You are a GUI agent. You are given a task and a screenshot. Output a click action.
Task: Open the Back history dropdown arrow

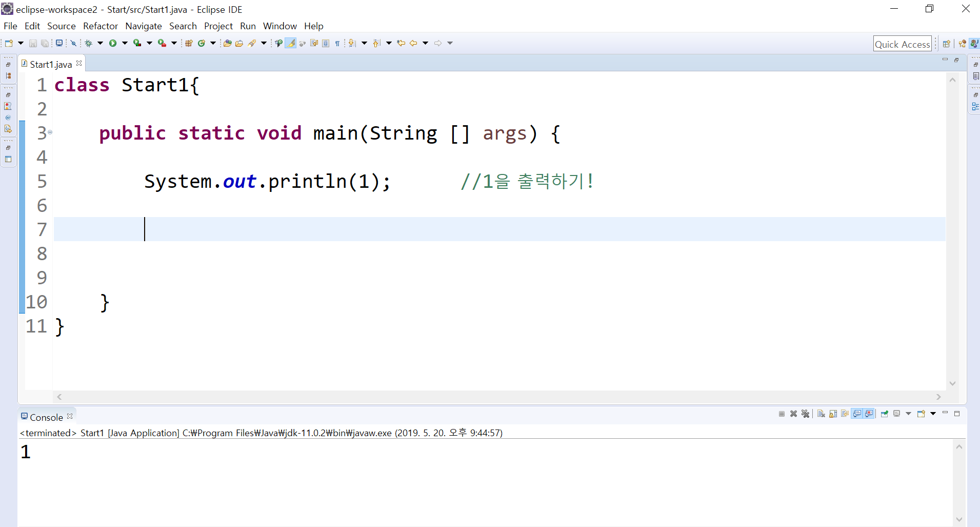(426, 43)
